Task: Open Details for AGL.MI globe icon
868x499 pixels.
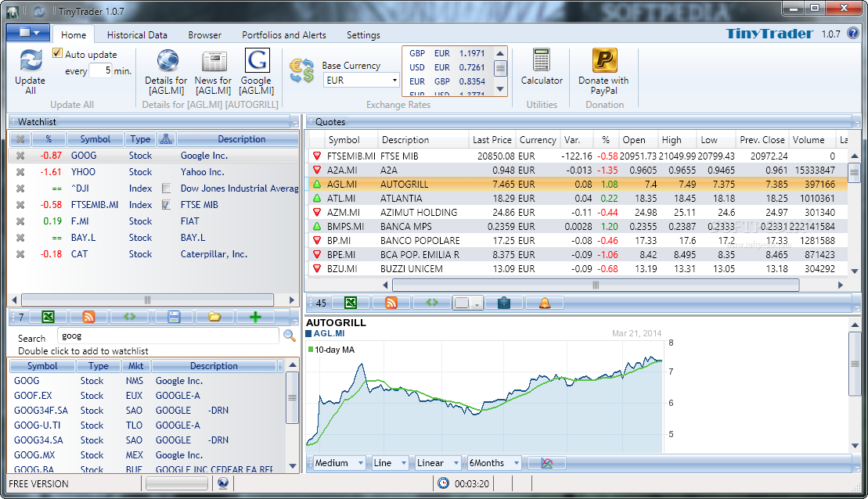Action: tap(167, 60)
